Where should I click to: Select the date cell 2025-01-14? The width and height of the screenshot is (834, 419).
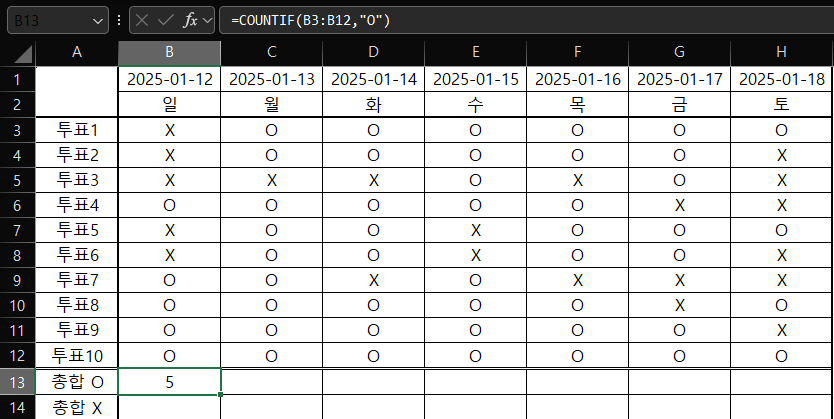pos(373,80)
